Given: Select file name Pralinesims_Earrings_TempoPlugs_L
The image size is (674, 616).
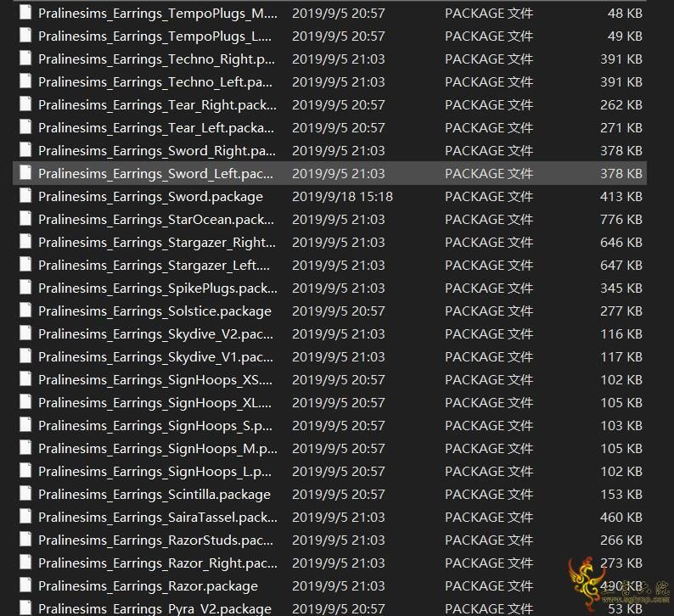Looking at the screenshot, I should 154,36.
